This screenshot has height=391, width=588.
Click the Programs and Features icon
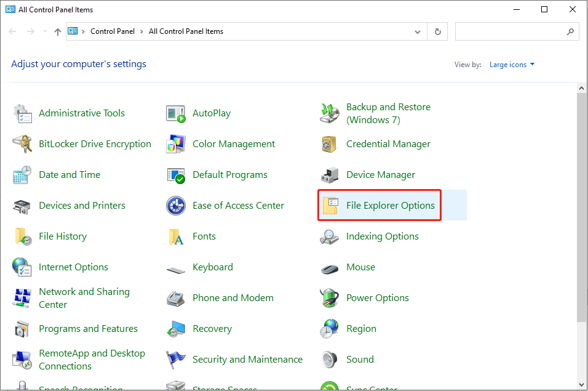(x=23, y=329)
